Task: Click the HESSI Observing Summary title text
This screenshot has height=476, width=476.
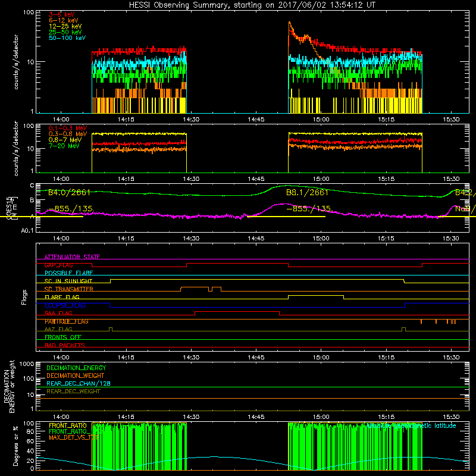Action: [252, 5]
